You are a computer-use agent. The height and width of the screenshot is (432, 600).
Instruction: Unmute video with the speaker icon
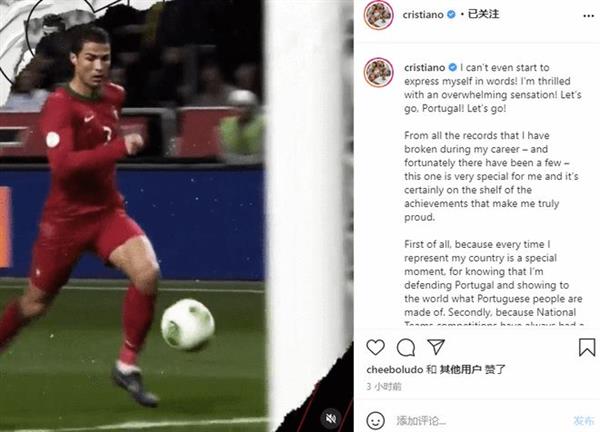click(x=331, y=418)
